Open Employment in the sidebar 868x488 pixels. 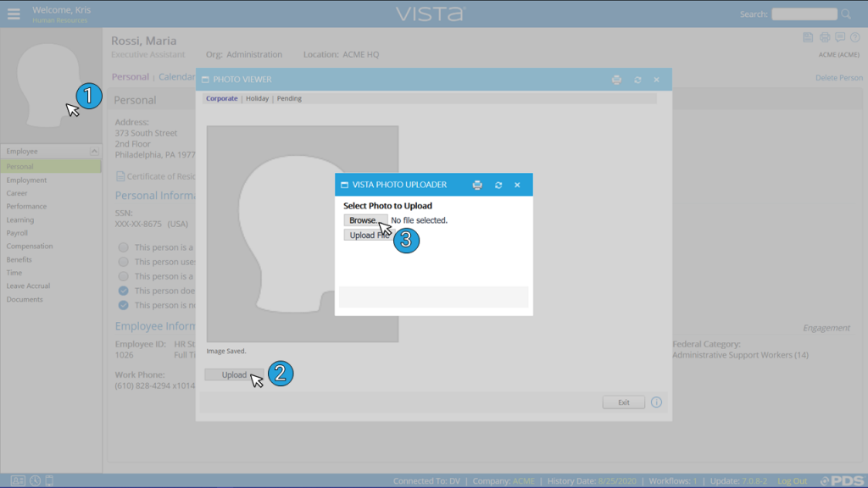pos(26,180)
